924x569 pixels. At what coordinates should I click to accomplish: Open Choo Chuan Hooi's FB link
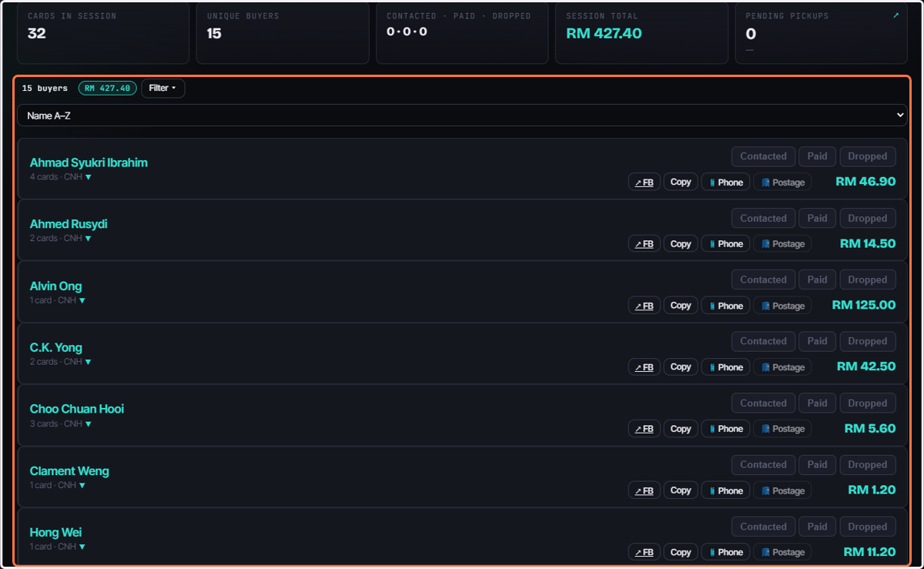644,429
